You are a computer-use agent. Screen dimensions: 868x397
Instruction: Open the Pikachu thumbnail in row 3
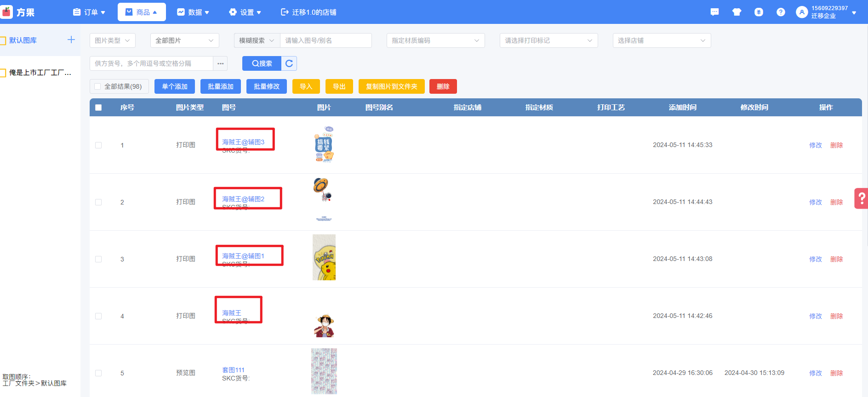(x=324, y=257)
